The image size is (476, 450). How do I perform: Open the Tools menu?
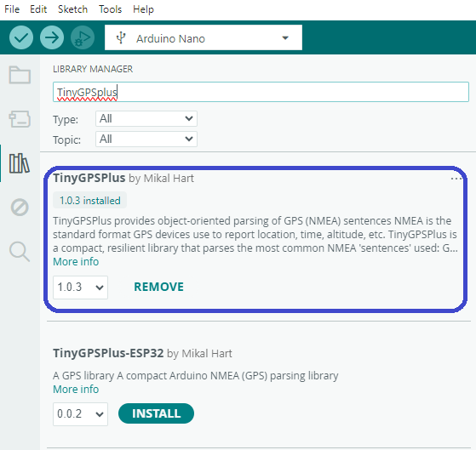pos(110,9)
